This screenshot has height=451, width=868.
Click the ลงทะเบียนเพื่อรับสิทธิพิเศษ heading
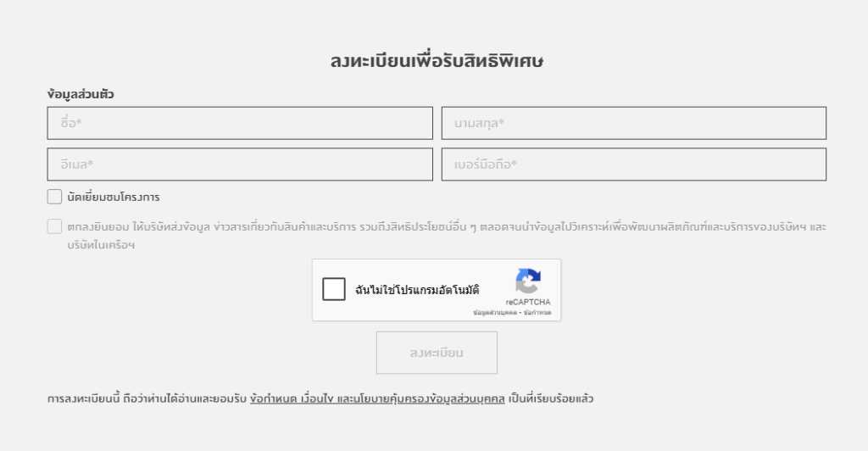pos(437,60)
